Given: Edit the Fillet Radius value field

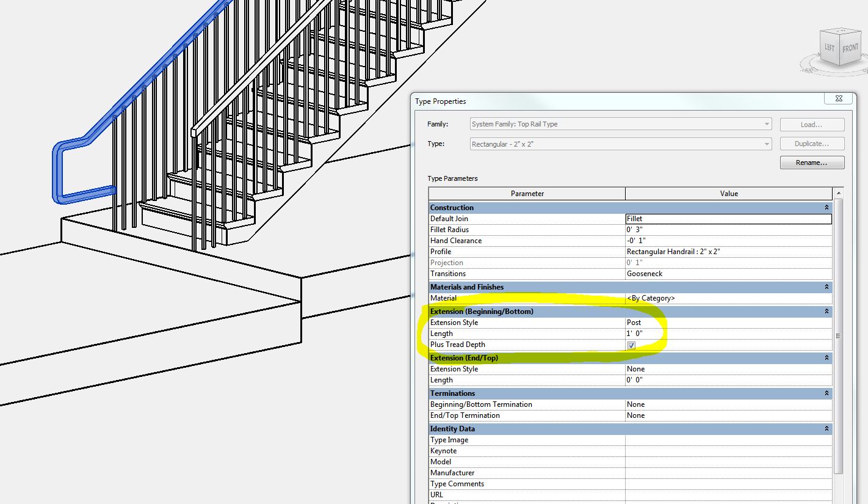Looking at the screenshot, I should point(728,229).
